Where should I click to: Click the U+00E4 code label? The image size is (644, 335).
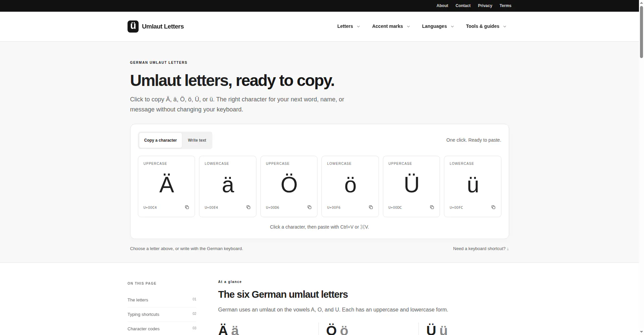211,207
